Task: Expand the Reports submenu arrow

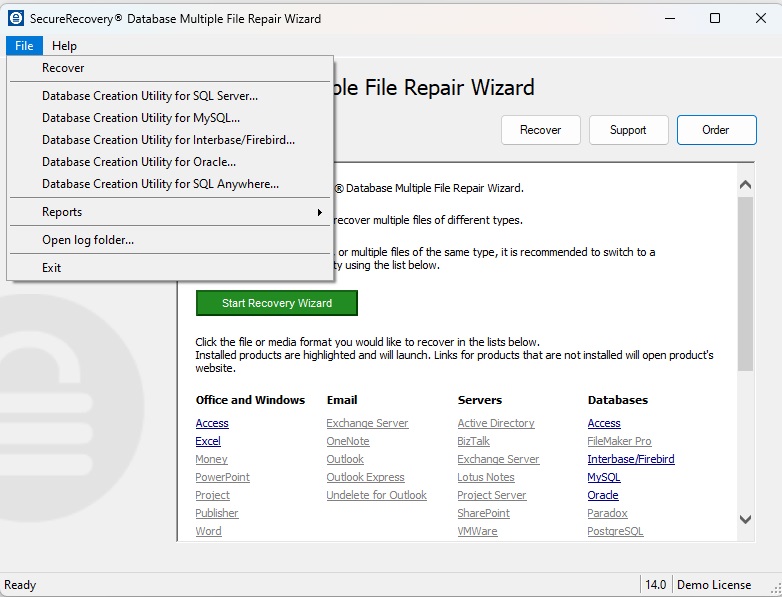Action: click(x=319, y=212)
